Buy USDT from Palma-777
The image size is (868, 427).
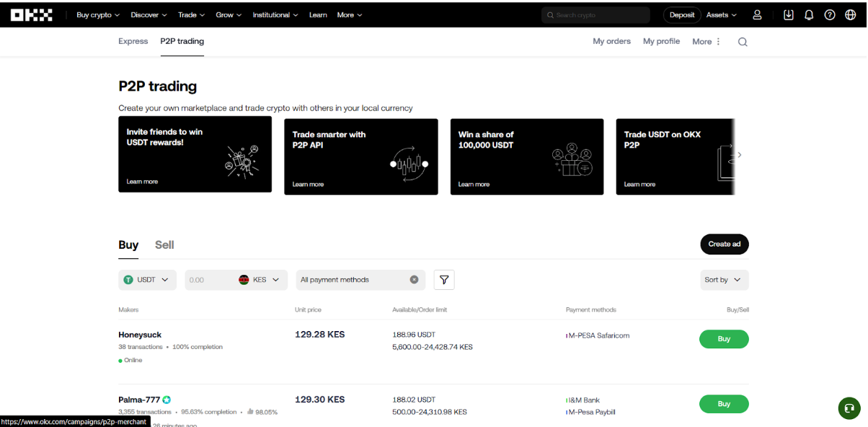click(724, 404)
